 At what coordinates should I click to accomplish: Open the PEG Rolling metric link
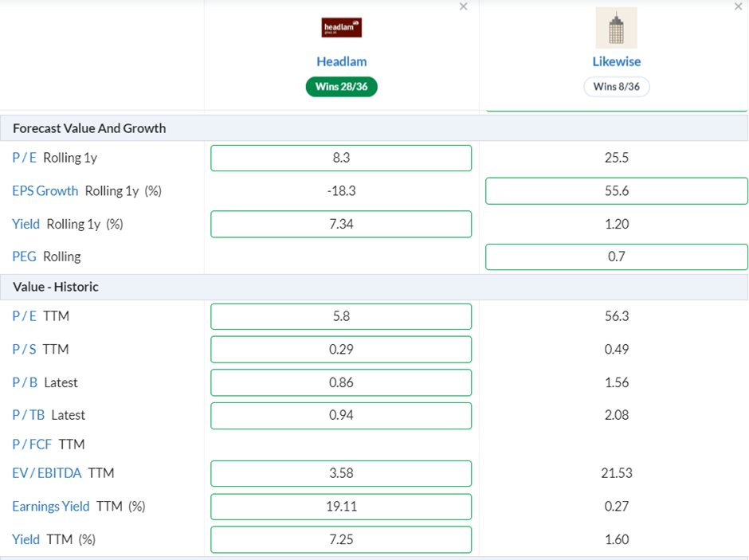point(25,257)
